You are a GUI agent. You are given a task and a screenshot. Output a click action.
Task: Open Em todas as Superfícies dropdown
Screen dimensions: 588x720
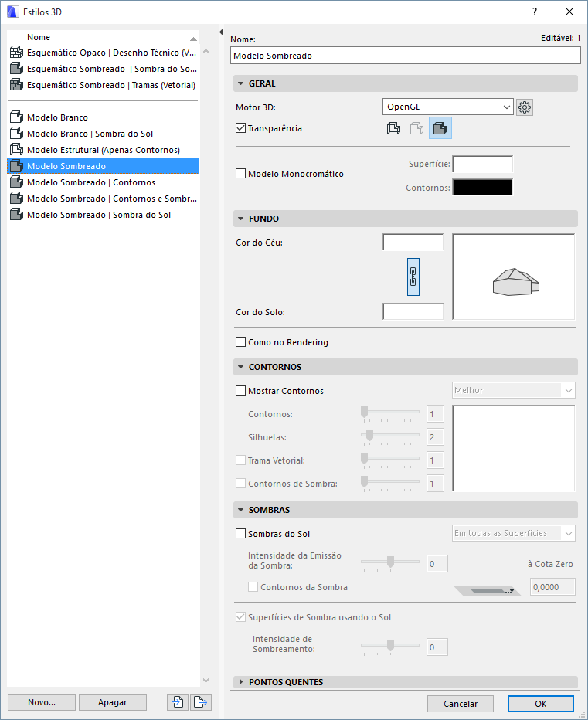514,533
